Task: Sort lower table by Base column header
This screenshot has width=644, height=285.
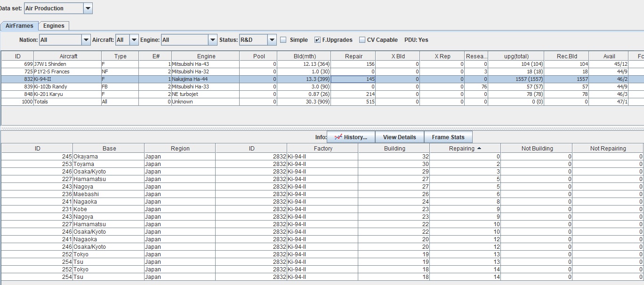Action: coord(109,148)
